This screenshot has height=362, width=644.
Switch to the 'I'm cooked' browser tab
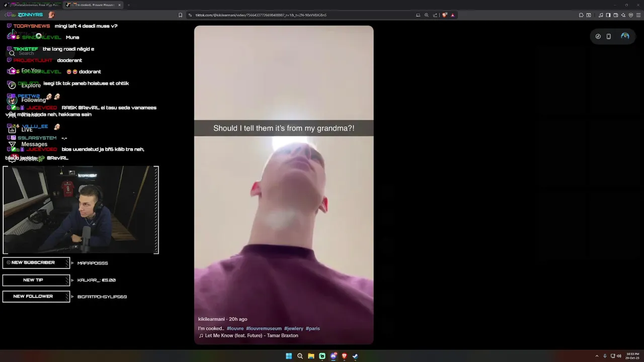click(94, 5)
